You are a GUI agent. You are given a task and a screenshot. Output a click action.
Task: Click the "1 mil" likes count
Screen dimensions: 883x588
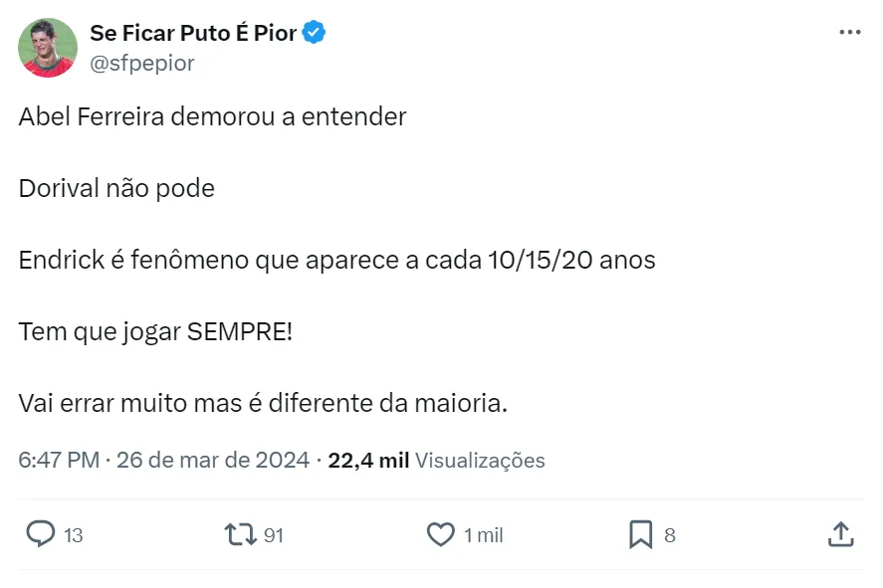[484, 536]
